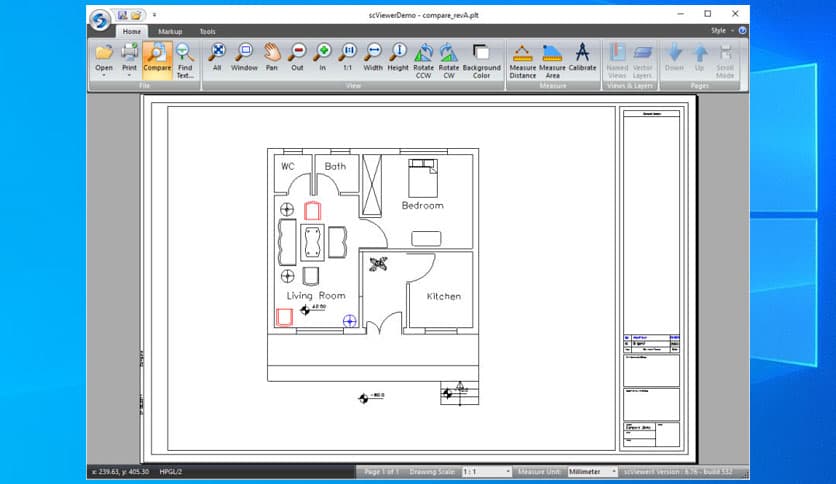Image resolution: width=836 pixels, height=484 pixels.
Task: Zoom All to fit drawing
Action: pyautogui.click(x=217, y=57)
